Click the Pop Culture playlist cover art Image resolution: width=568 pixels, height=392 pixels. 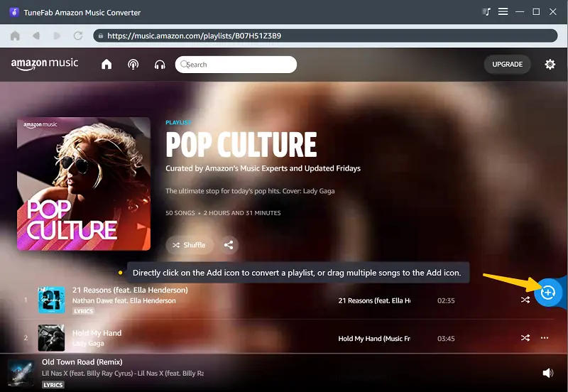pyautogui.click(x=84, y=184)
